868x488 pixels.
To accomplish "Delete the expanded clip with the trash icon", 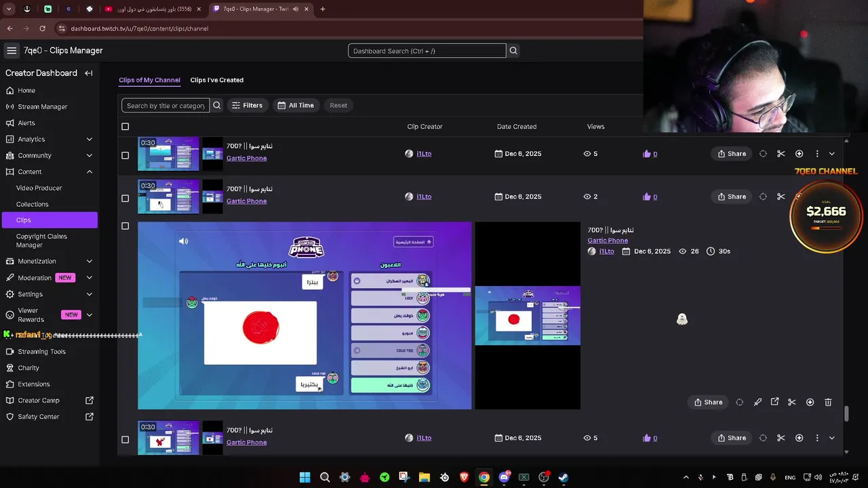I will point(828,402).
